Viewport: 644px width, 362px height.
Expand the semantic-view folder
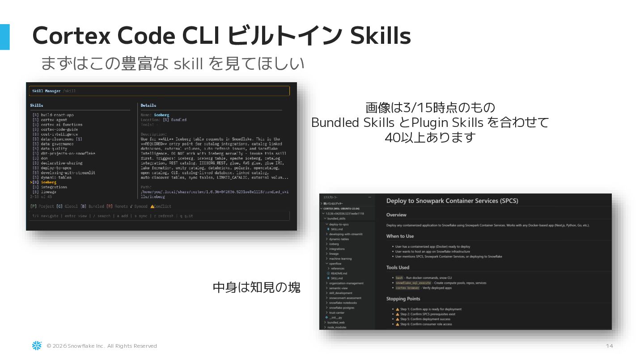tap(326, 288)
